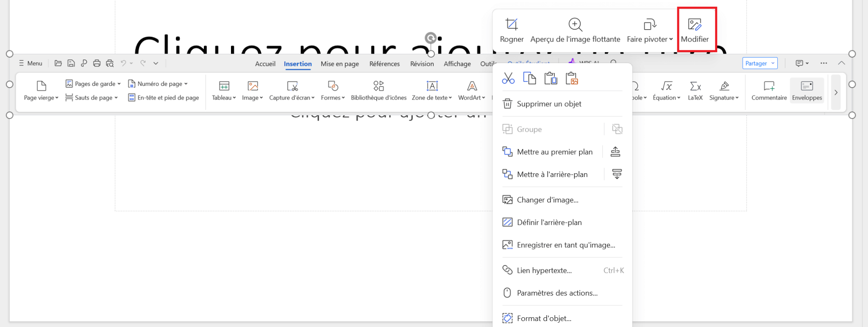Paste with the blue clipboard icon
This screenshot has height=327, width=868.
click(551, 78)
